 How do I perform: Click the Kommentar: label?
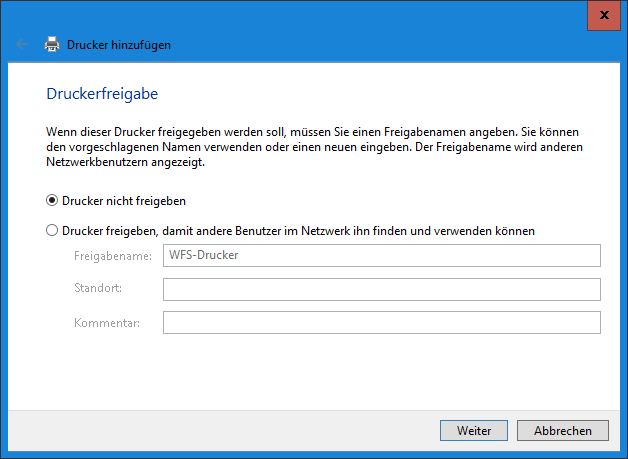[107, 323]
